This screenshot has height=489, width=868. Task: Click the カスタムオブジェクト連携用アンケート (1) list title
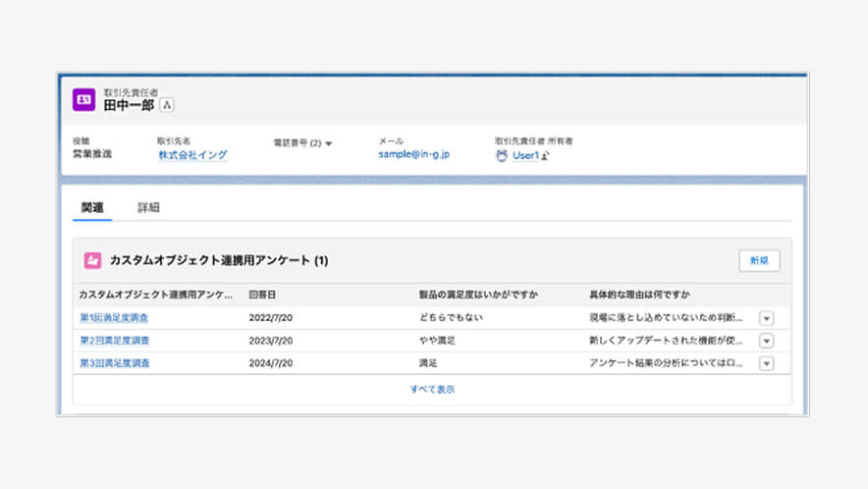[x=219, y=261]
